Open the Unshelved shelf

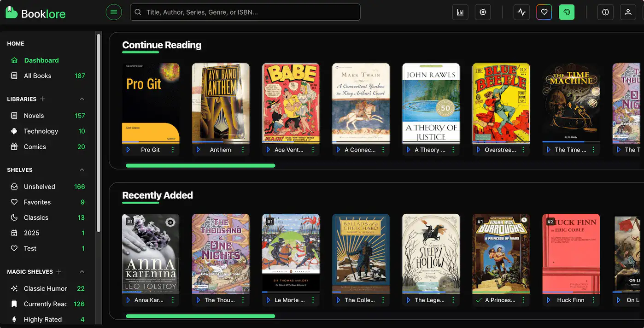tap(48, 187)
